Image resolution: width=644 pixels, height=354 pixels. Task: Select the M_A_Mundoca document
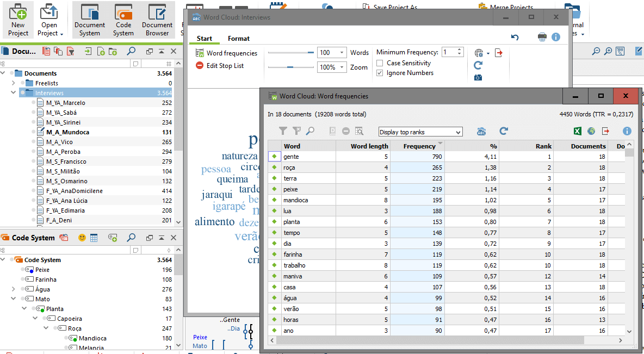pos(68,132)
